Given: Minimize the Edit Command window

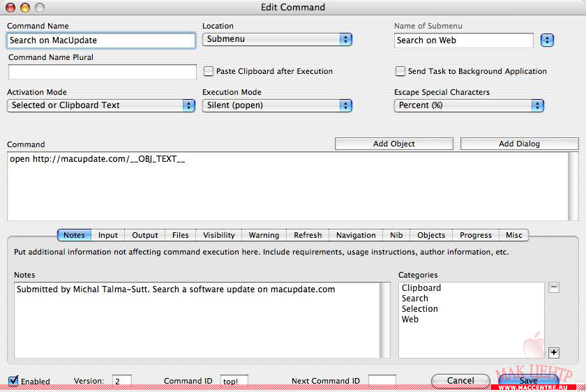Looking at the screenshot, I should coord(25,8).
